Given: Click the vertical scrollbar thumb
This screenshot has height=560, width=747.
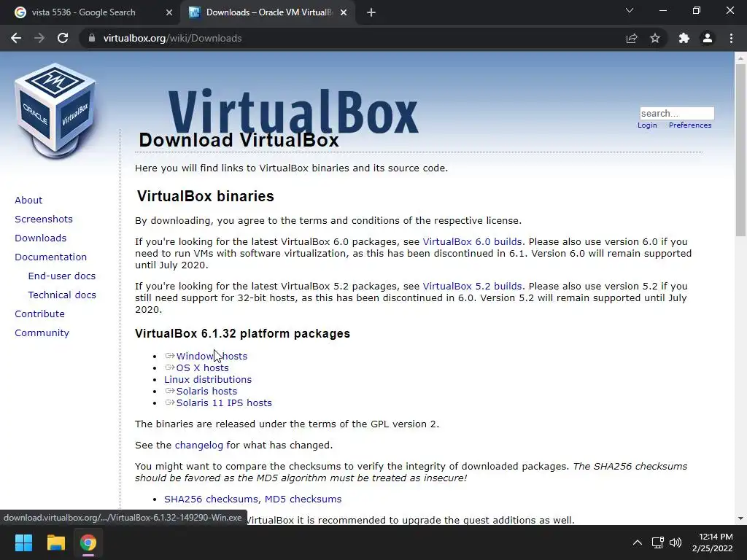Looking at the screenshot, I should 740,150.
